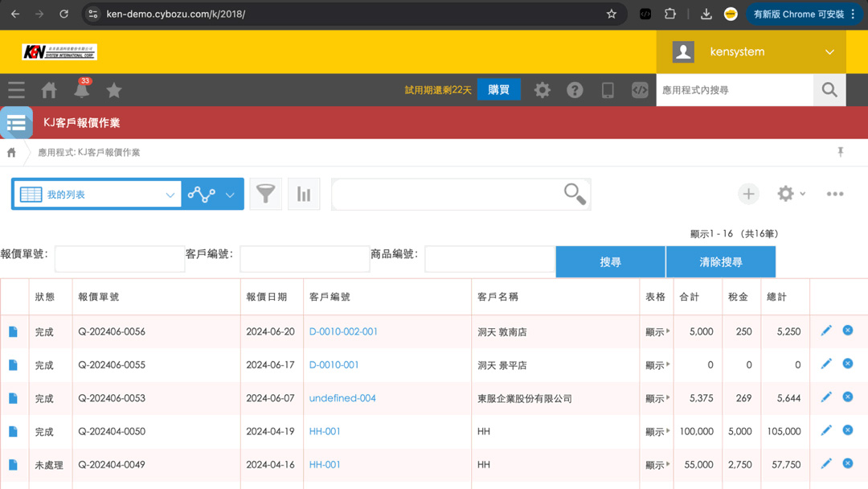Click the blue 搜尋 button
Viewport: 868px width, 489px height.
point(610,262)
